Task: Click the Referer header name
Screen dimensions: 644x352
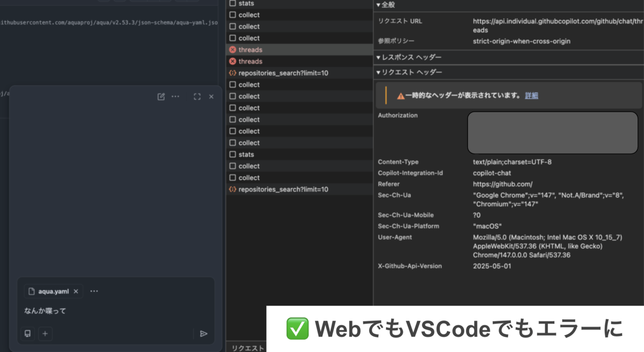Action: tap(389, 184)
